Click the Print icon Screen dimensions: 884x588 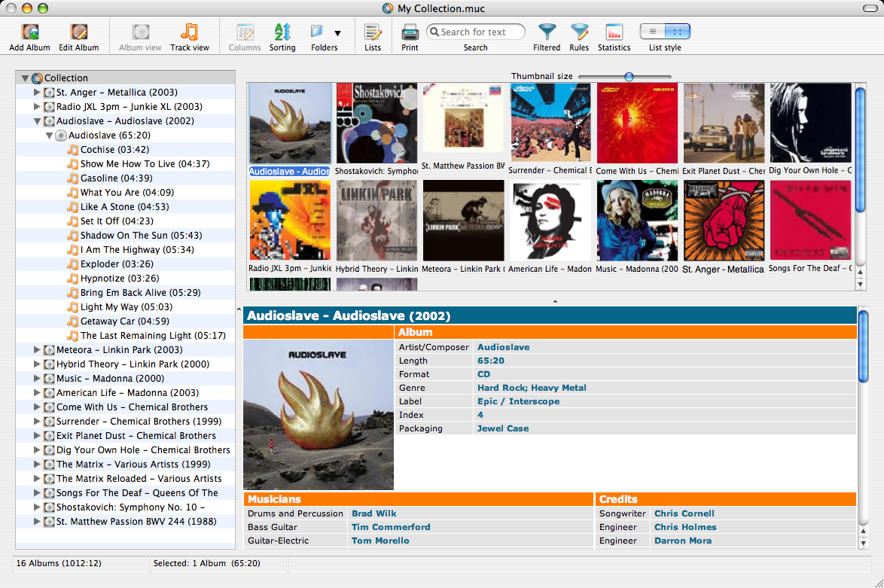[410, 32]
